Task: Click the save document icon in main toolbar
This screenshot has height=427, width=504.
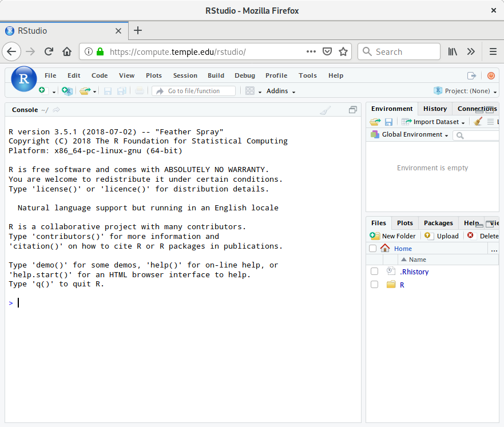Action: pos(108,91)
